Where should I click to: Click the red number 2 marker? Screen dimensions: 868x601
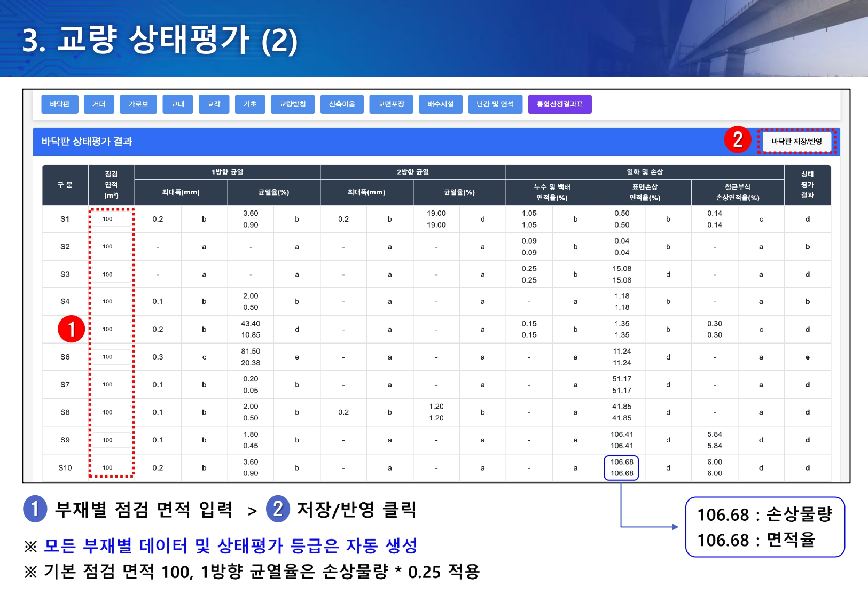(x=737, y=140)
